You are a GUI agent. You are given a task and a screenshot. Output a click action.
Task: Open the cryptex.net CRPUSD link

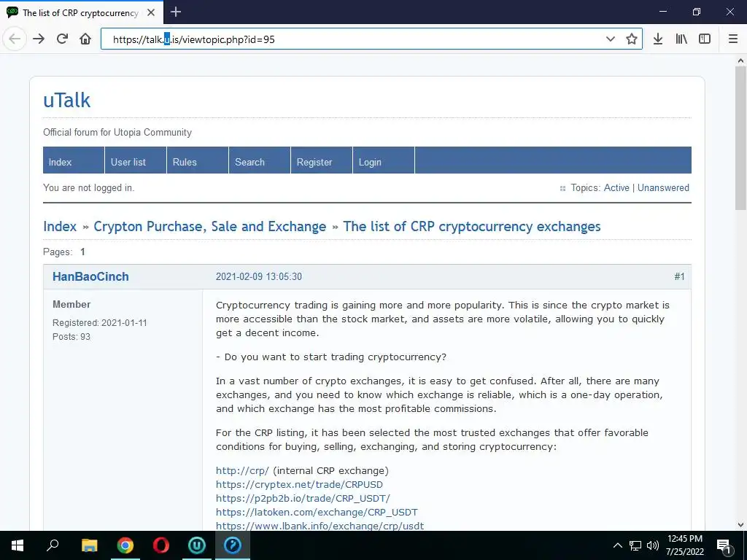299,484
